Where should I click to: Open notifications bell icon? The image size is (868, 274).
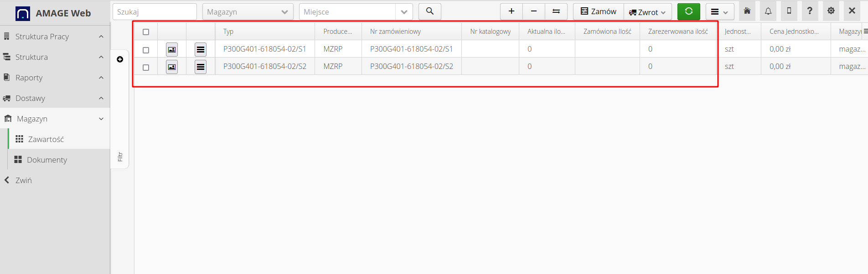point(768,11)
